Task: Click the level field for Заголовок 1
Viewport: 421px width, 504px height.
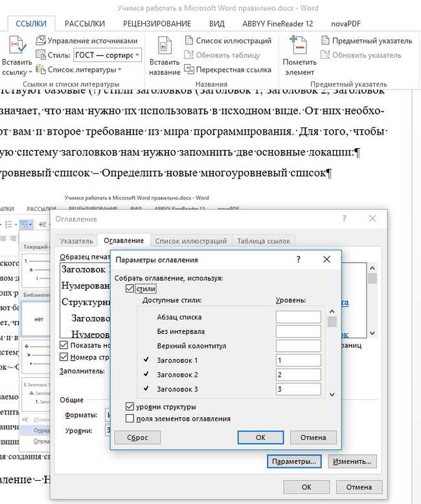Action: 298,360
